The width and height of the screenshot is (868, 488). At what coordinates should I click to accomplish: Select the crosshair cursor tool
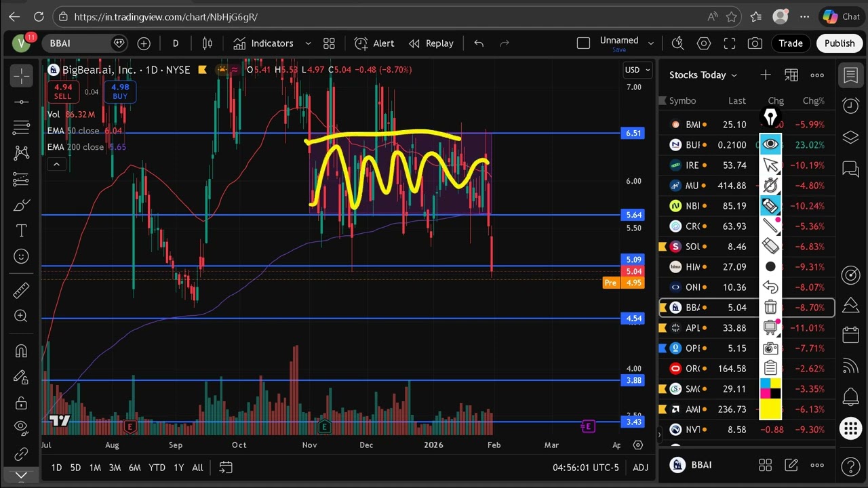[x=21, y=77]
